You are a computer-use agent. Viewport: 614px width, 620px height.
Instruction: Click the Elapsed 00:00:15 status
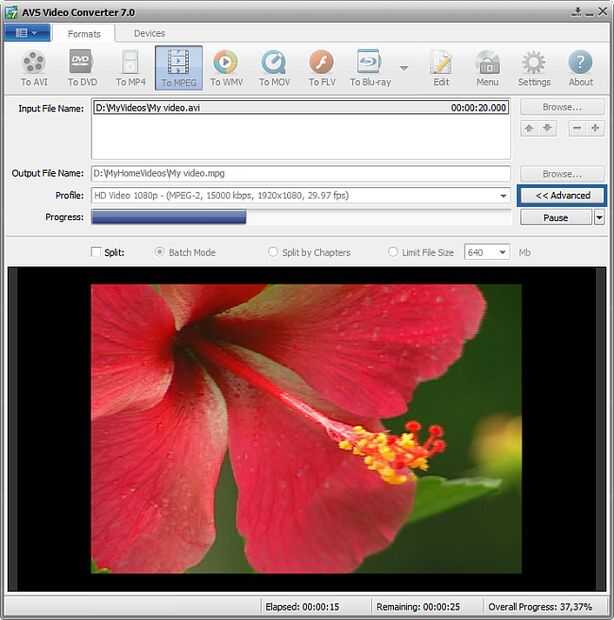302,607
